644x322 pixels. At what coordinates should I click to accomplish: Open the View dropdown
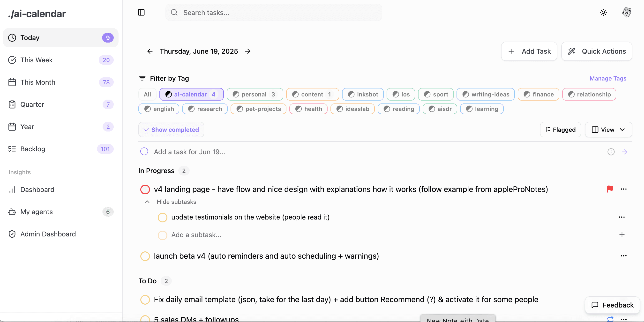[608, 130]
